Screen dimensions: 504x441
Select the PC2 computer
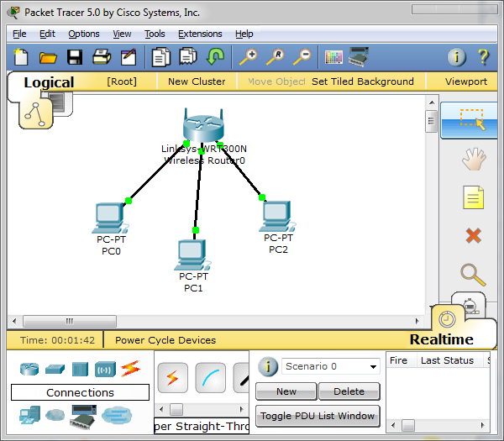[277, 217]
